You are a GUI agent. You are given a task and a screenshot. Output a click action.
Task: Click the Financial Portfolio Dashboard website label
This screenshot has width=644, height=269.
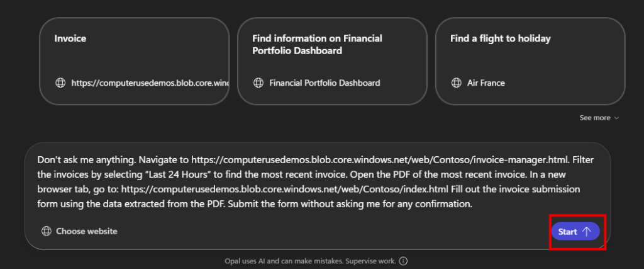click(x=325, y=83)
